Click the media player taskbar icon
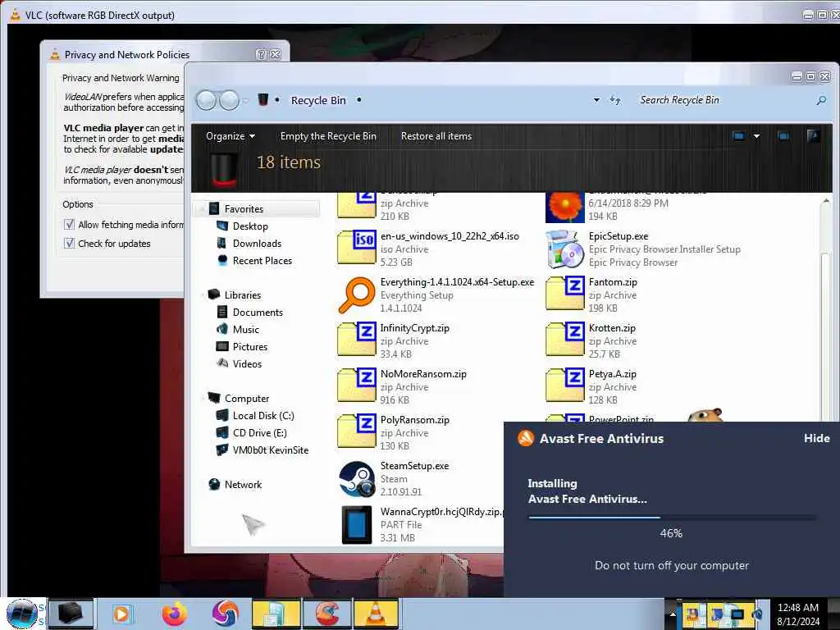The width and height of the screenshot is (840, 630). (121, 614)
